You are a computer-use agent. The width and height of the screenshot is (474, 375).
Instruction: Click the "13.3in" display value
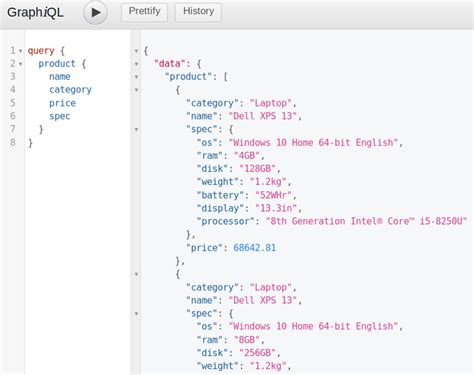(x=276, y=208)
